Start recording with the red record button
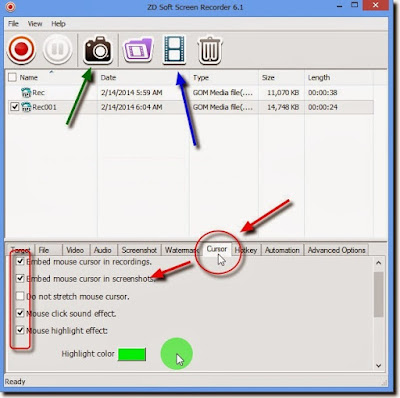This screenshot has height=398, width=400. 21,50
